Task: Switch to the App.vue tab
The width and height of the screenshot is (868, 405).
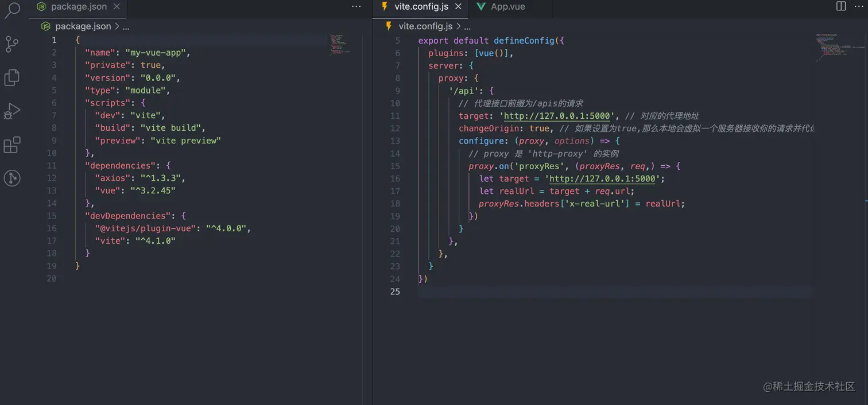Action: (x=508, y=7)
